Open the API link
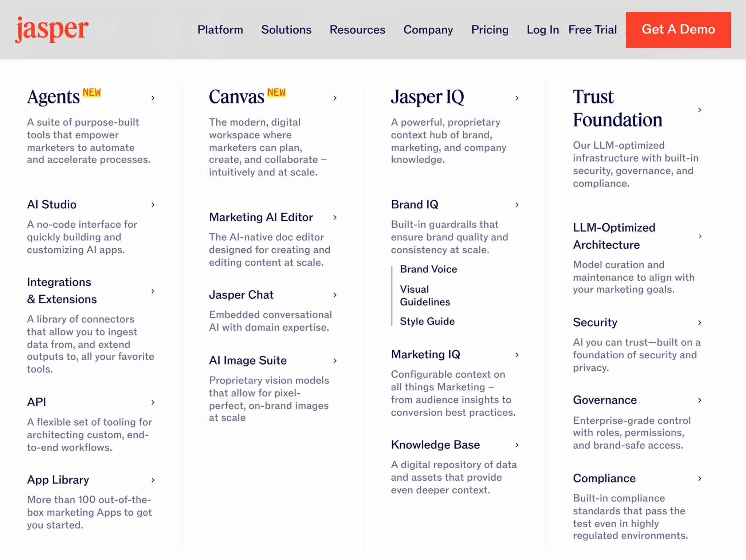This screenshot has width=746, height=560. tap(36, 402)
